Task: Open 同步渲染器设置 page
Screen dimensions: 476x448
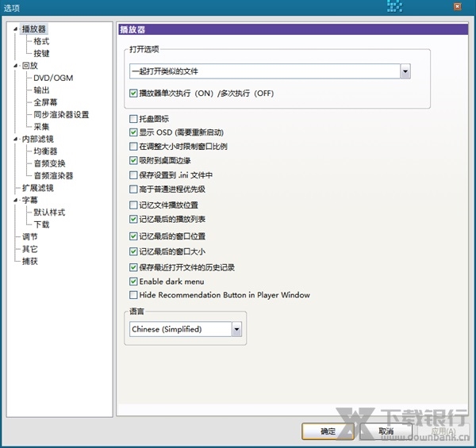Action: (61, 115)
